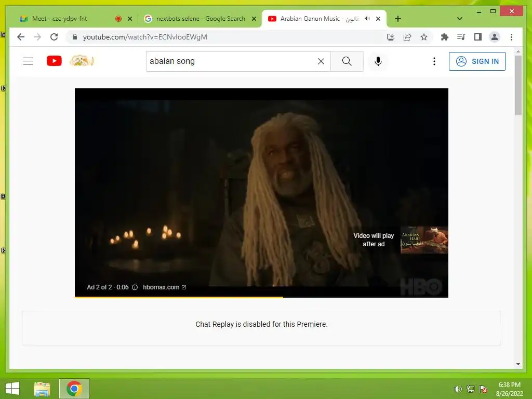Expand the tab search dropdown
Screen dimensions: 532x399
[x=460, y=19]
